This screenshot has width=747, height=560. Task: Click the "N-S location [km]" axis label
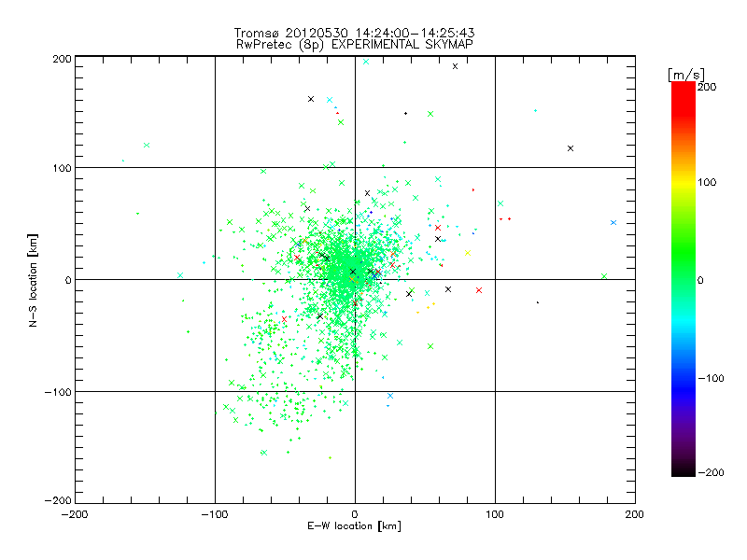point(33,281)
